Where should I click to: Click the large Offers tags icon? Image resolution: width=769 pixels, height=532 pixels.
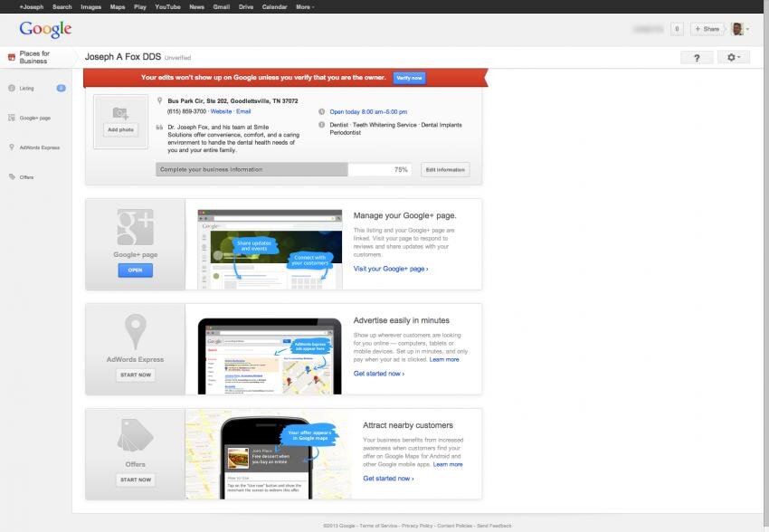click(x=136, y=435)
